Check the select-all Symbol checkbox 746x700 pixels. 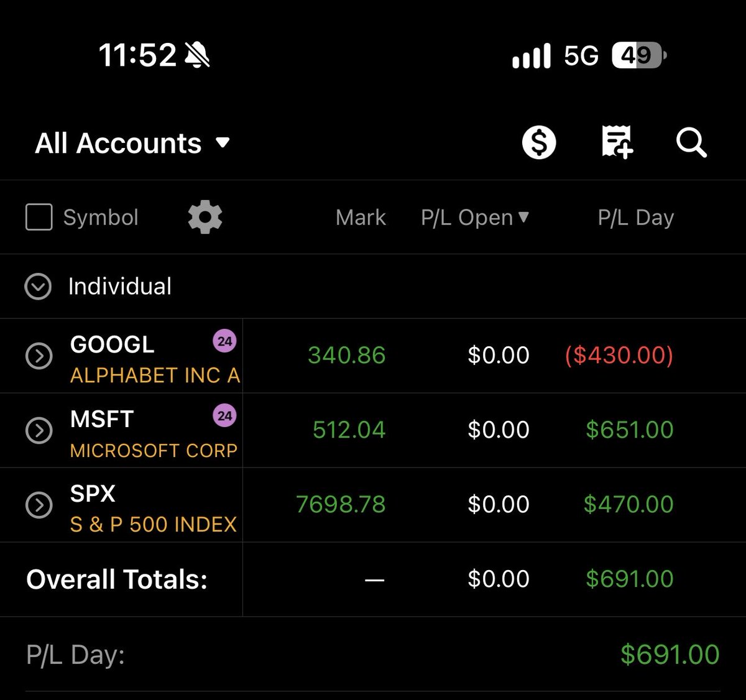(x=39, y=218)
